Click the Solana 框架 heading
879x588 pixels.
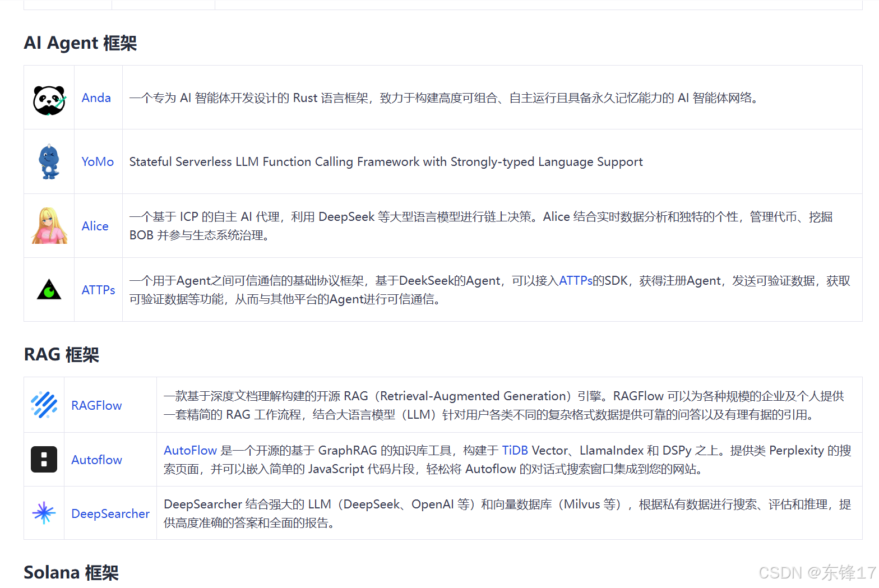click(71, 573)
